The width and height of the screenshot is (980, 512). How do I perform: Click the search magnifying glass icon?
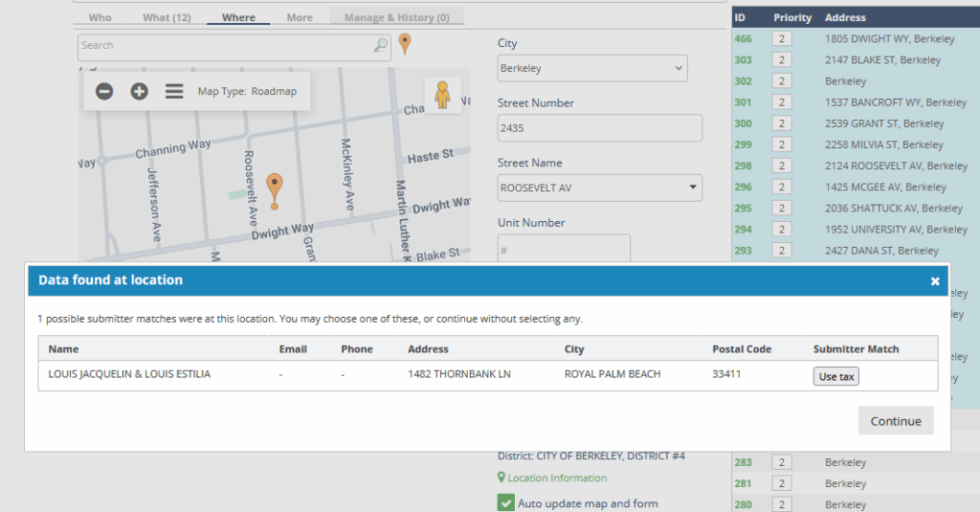tap(381, 45)
